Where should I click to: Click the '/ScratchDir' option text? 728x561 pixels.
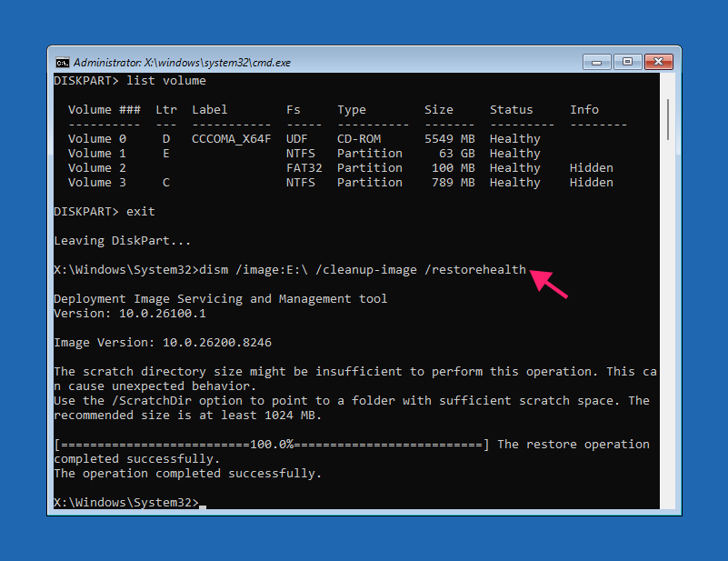click(x=152, y=401)
